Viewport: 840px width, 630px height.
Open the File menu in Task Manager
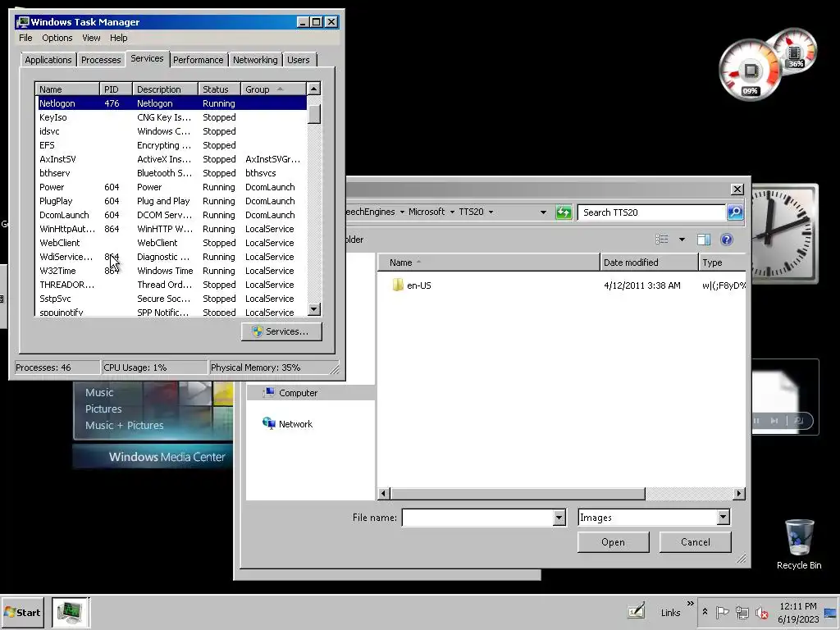(25, 38)
